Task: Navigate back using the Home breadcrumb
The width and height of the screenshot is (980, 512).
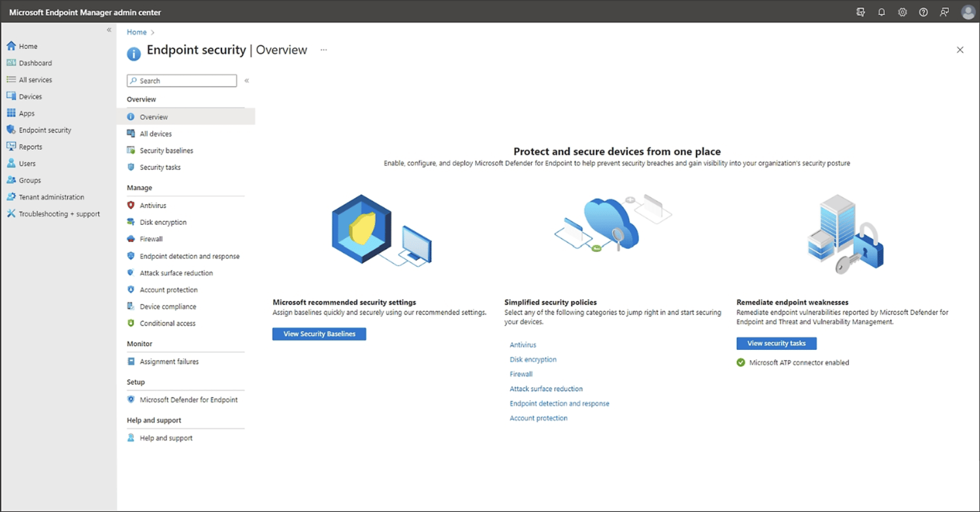Action: [136, 31]
